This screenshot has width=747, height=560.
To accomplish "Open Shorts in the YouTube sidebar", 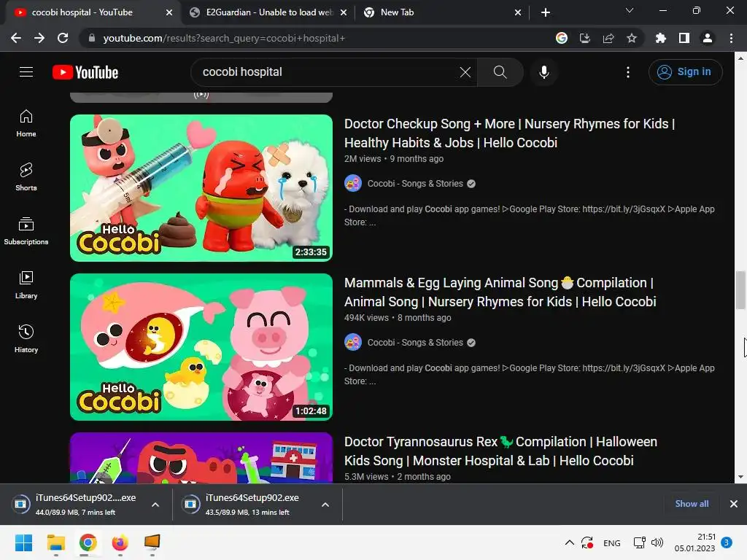I will pyautogui.click(x=26, y=177).
